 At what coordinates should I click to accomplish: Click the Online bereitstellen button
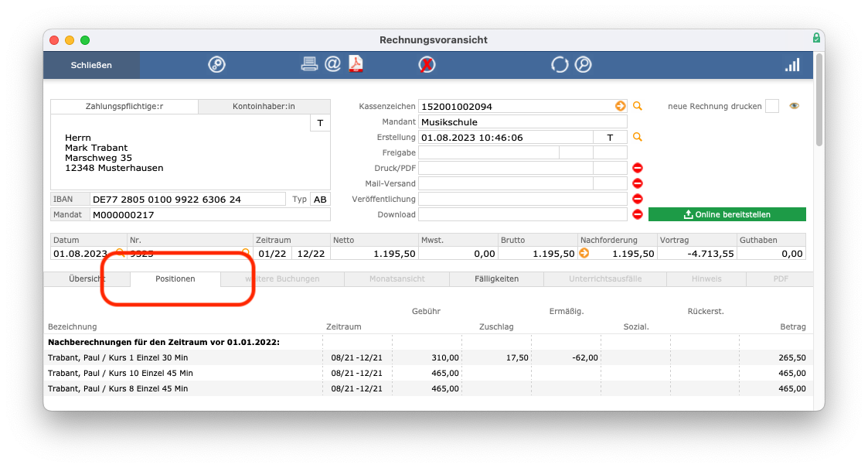[x=727, y=214]
